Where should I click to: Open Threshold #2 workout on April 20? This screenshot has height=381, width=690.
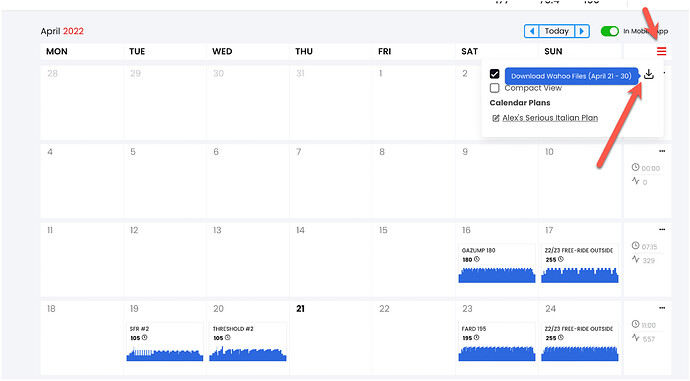click(248, 342)
